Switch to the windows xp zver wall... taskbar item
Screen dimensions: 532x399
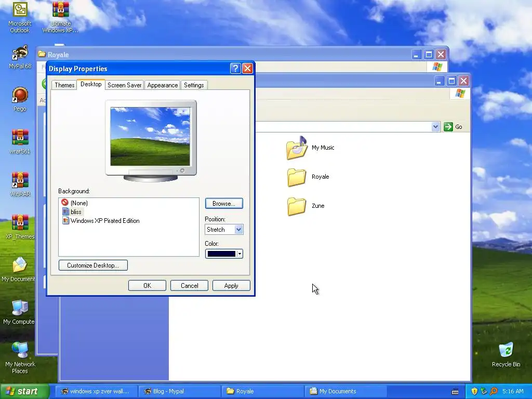[x=96, y=391]
